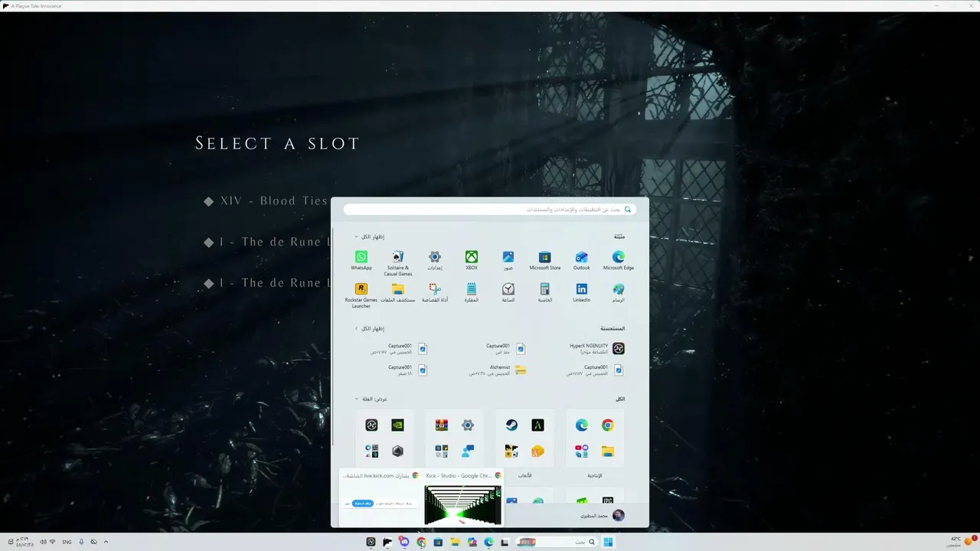
Task: Open Google Chrome in Productivity category
Action: [x=607, y=425]
